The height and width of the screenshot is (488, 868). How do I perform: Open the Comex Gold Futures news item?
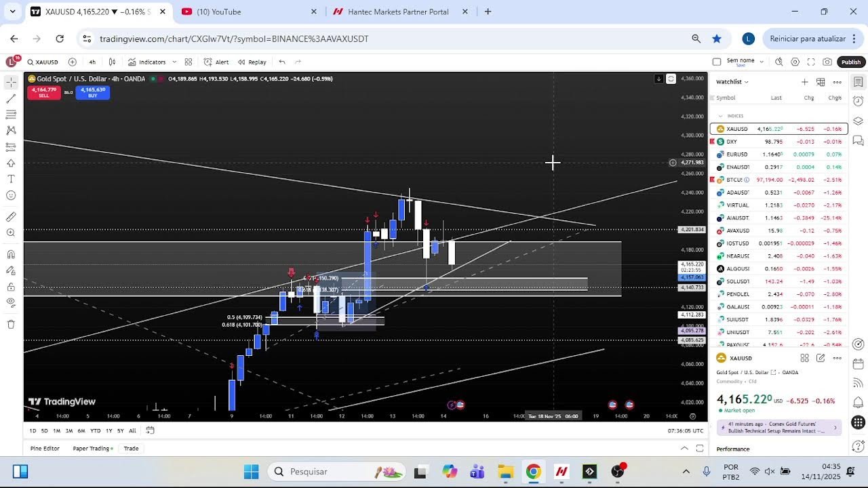coord(778,428)
